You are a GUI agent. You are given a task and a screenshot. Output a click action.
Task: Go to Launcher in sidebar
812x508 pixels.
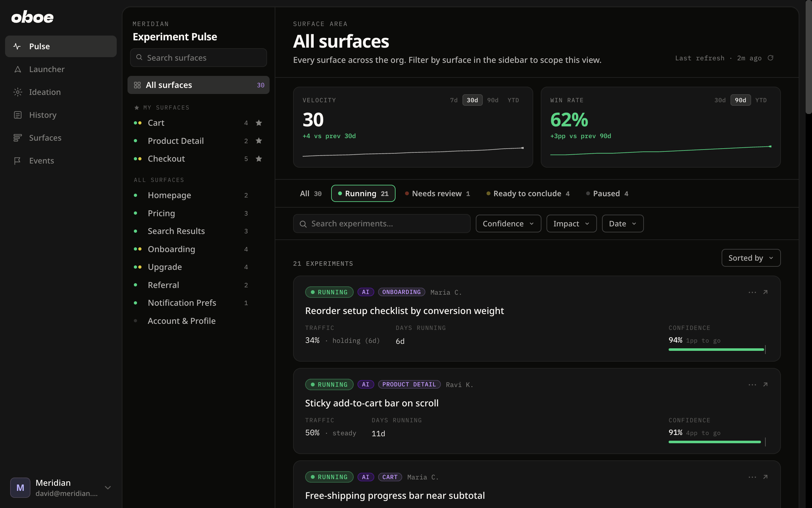point(61,69)
